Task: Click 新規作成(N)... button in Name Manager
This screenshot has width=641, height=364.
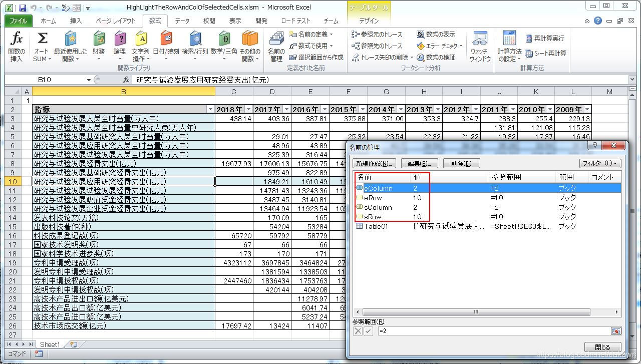Action: tap(374, 163)
